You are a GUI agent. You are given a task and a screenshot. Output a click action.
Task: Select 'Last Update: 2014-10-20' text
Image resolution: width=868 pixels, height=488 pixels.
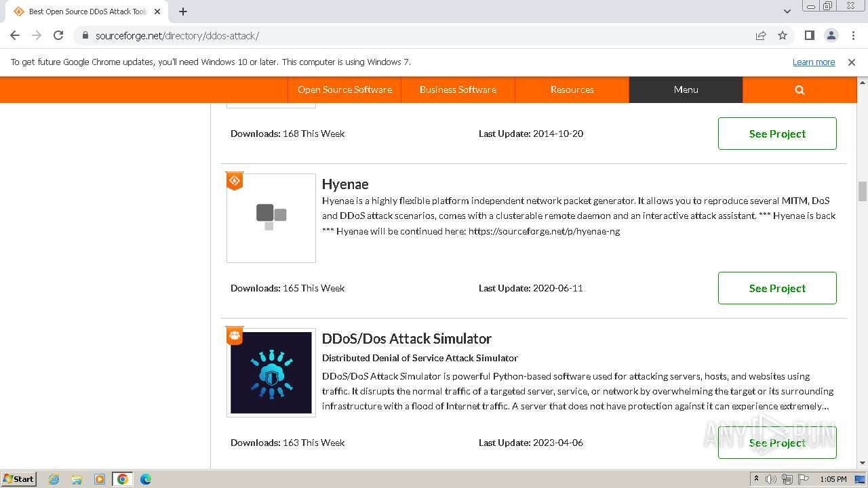coord(531,134)
